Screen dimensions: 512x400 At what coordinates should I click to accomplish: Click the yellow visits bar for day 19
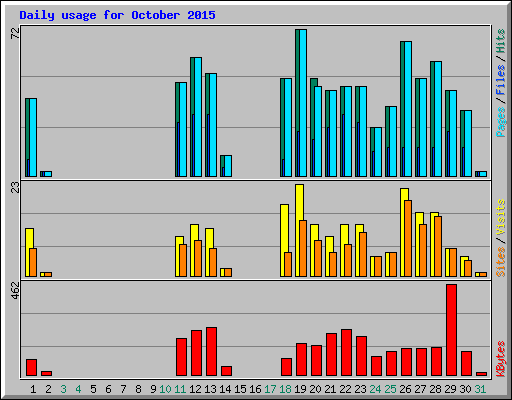coord(299,231)
